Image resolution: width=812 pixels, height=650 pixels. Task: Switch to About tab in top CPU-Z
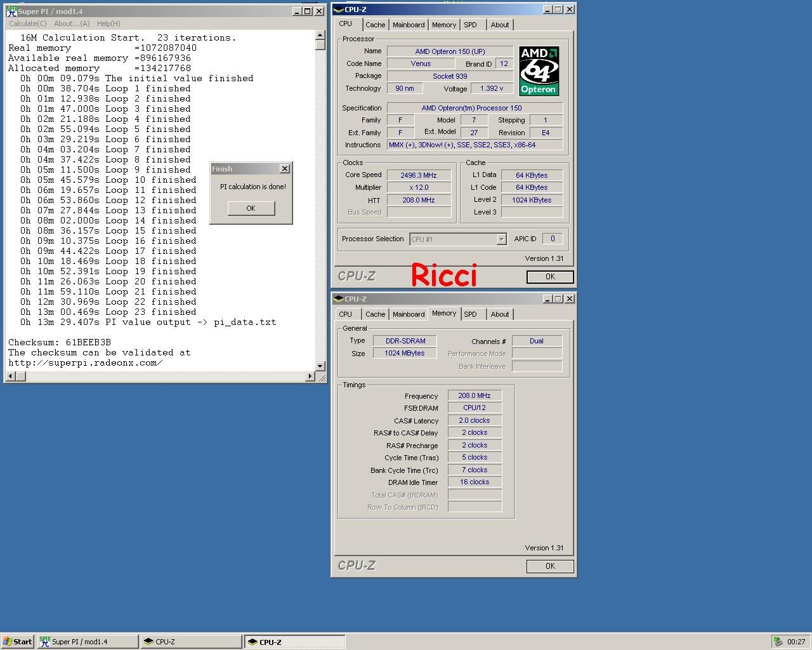(x=500, y=25)
